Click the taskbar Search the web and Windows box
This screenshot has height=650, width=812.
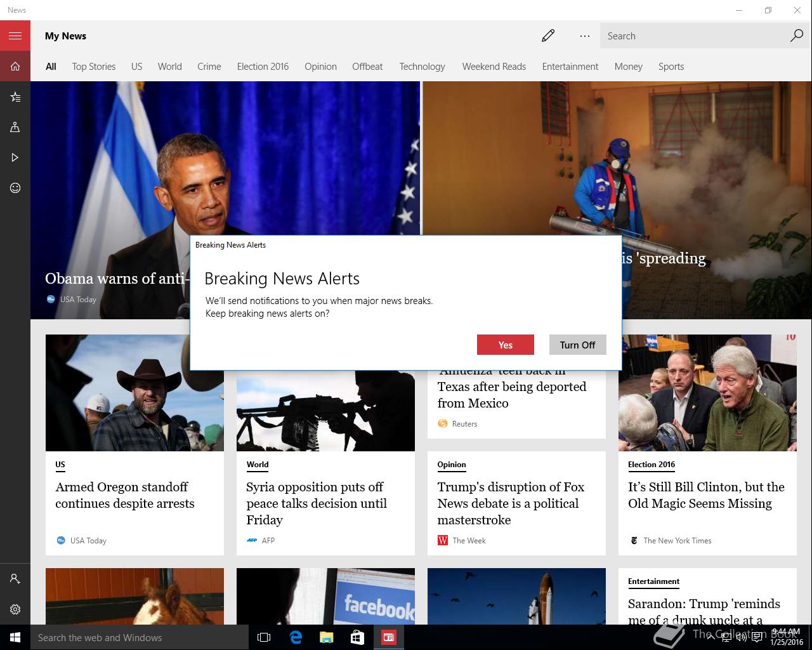coord(140,637)
